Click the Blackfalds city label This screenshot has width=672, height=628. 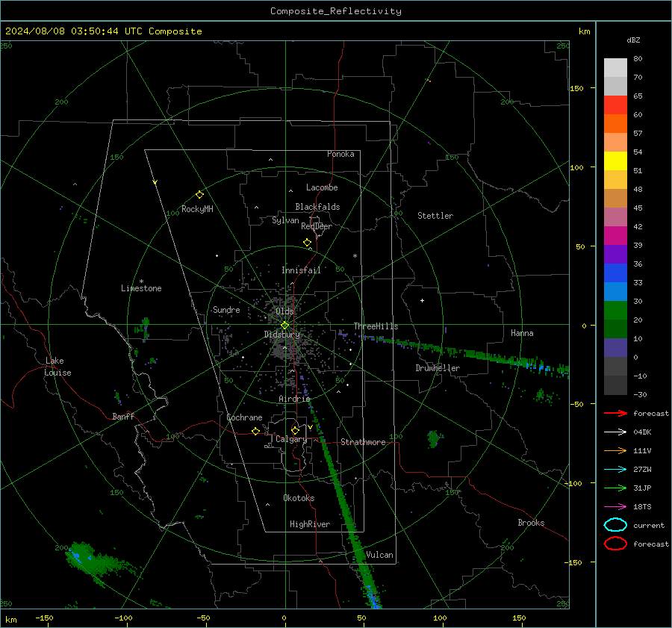pos(317,207)
